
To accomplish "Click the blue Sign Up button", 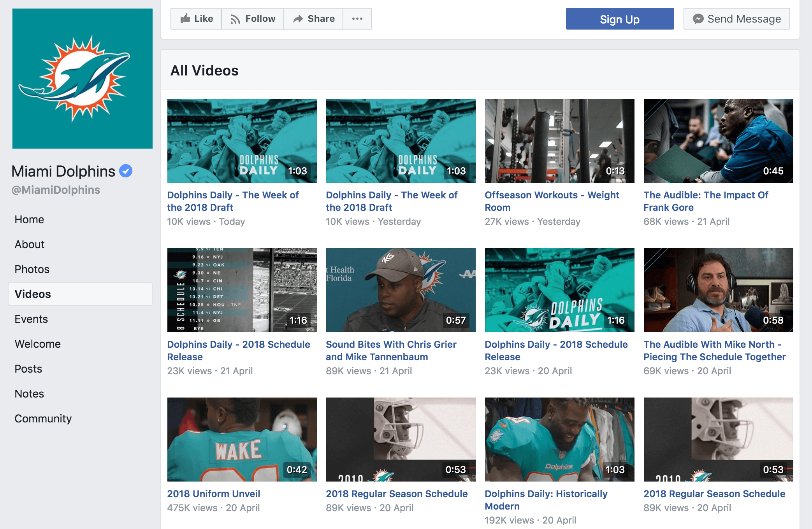I will 619,19.
